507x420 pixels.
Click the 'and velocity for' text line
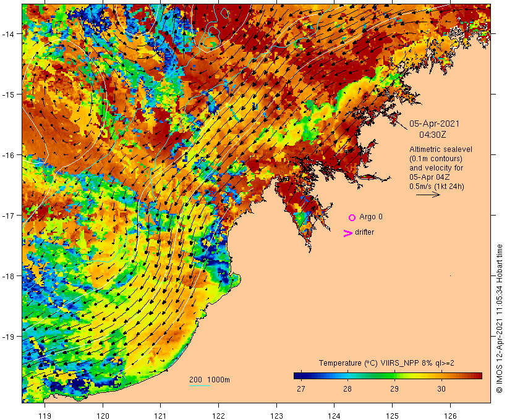436,167
